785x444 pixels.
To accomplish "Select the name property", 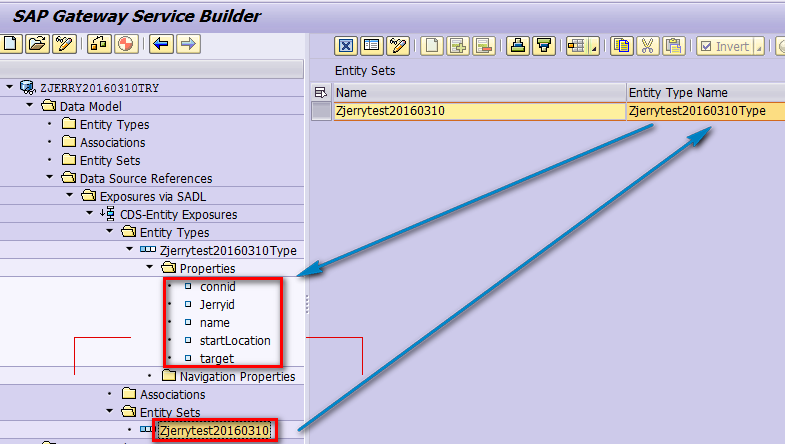I will click(x=215, y=323).
